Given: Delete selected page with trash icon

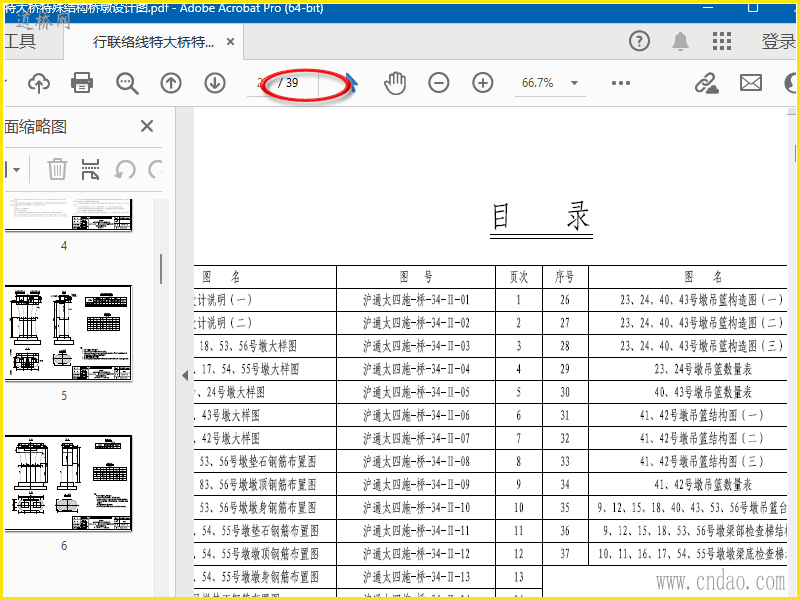Looking at the screenshot, I should coord(57,169).
